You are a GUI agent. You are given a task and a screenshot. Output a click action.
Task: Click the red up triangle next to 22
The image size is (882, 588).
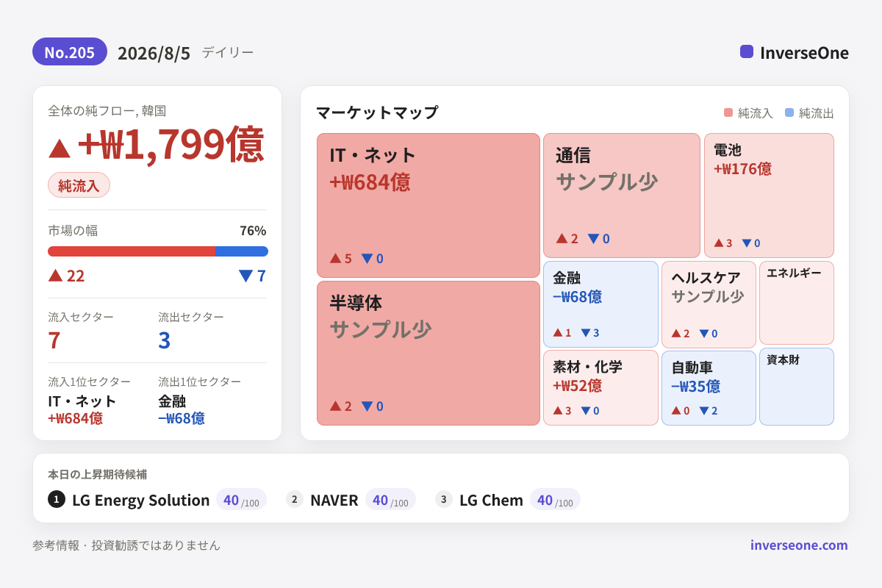click(55, 275)
